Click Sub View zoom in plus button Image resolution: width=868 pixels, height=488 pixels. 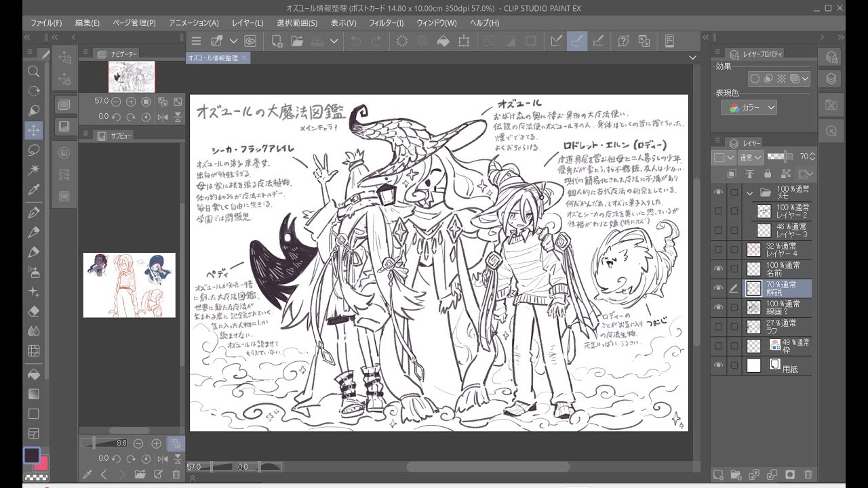click(x=157, y=443)
